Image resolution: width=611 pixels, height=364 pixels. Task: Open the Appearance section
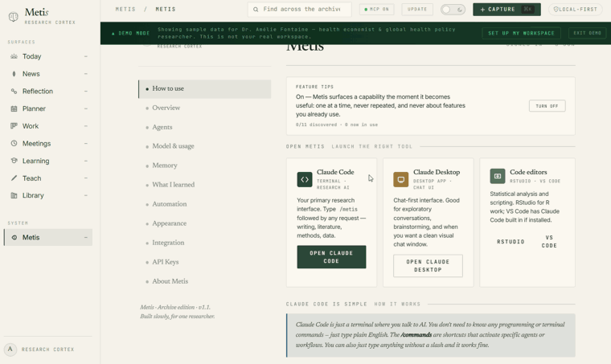[x=204, y=223]
